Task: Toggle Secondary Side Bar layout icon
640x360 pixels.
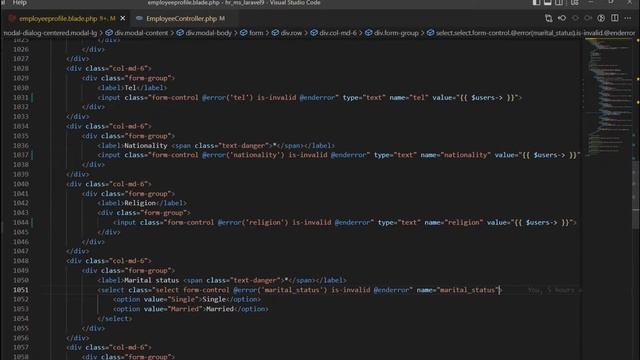Action: [559, 2]
